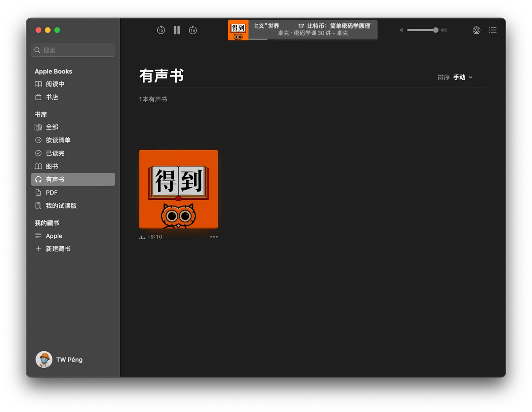Click the now-playing title 比特币：简单密码学原理
This screenshot has height=412, width=532.
339,26
